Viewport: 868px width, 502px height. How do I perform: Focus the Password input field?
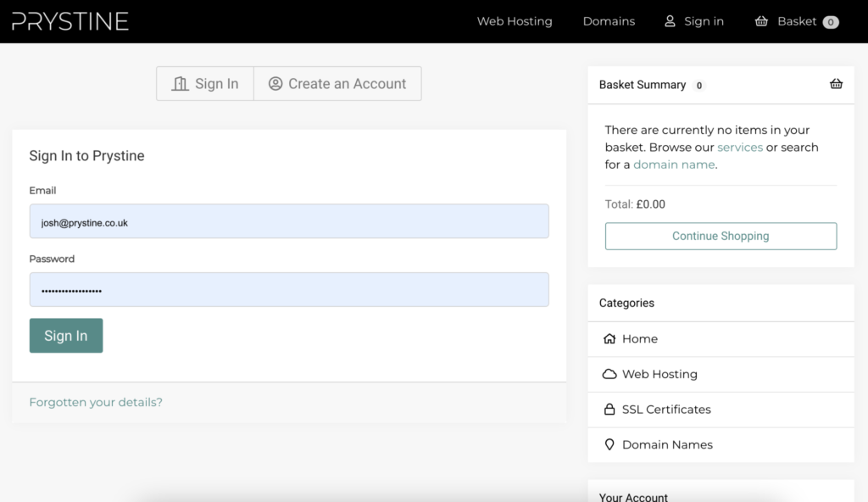point(288,289)
